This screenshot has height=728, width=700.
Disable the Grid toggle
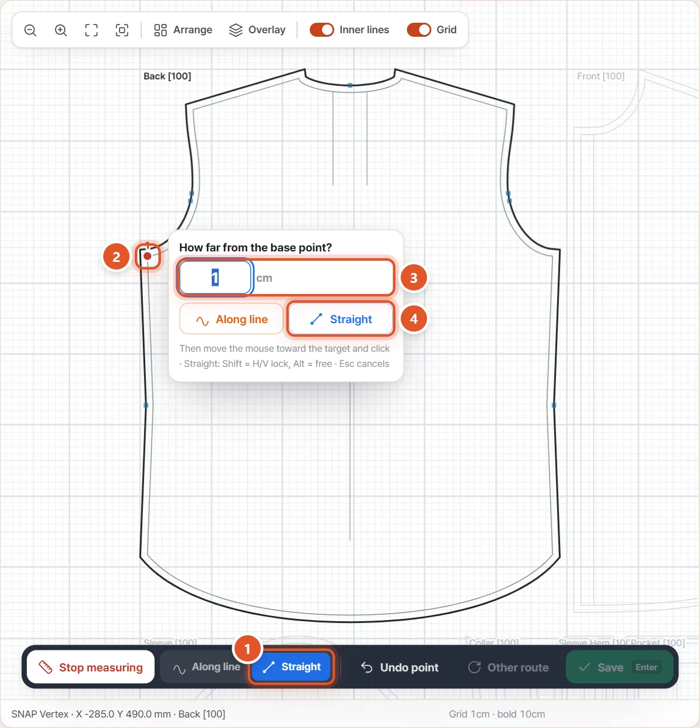coord(419,30)
